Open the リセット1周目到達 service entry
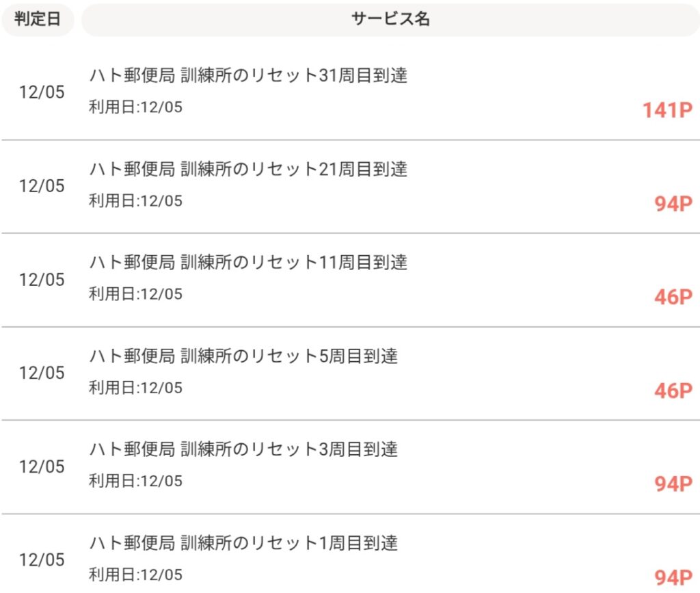This screenshot has width=700, height=593. [243, 543]
